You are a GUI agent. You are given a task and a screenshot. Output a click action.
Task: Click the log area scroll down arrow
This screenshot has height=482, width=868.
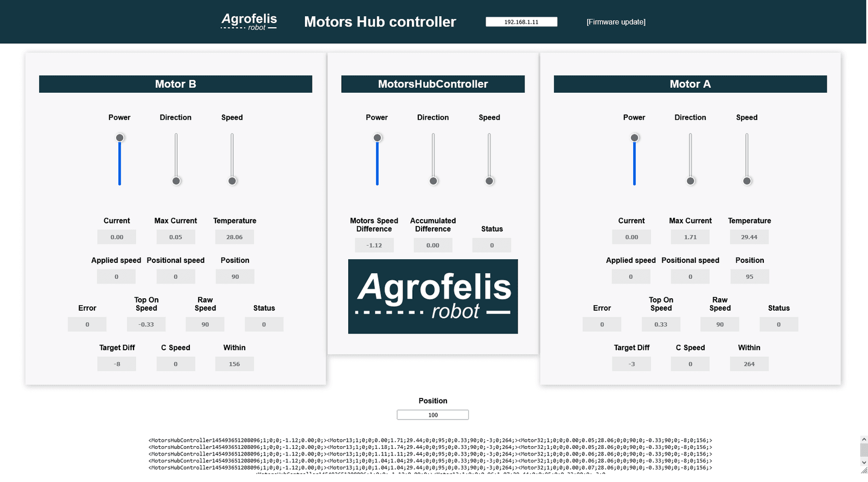click(864, 462)
